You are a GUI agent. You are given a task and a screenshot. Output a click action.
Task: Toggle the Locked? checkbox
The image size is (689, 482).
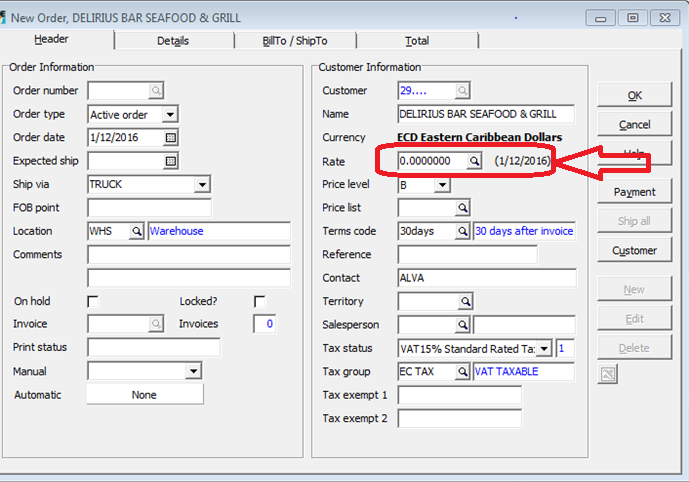tap(260, 301)
